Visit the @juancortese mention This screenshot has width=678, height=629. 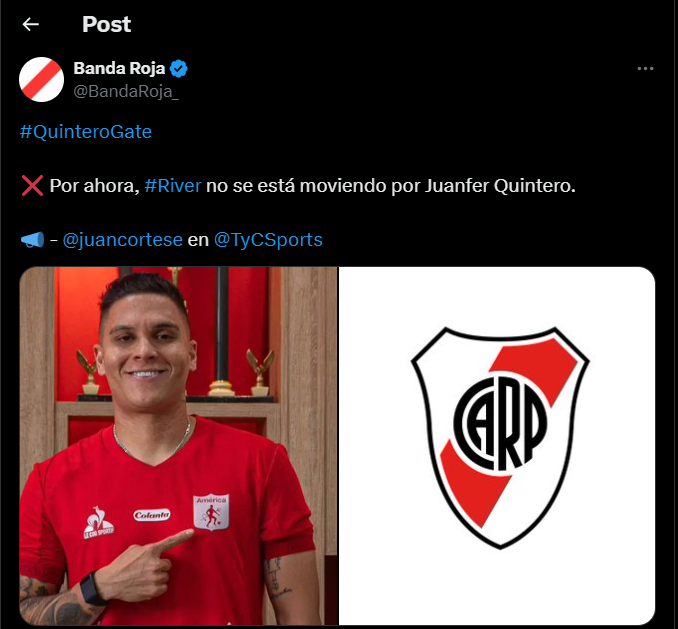(123, 239)
